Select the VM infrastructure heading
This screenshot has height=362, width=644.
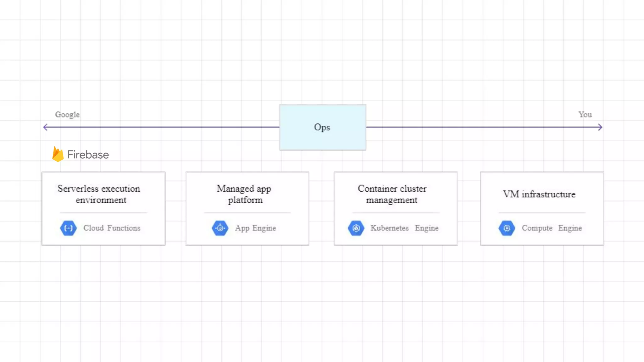pyautogui.click(x=539, y=194)
